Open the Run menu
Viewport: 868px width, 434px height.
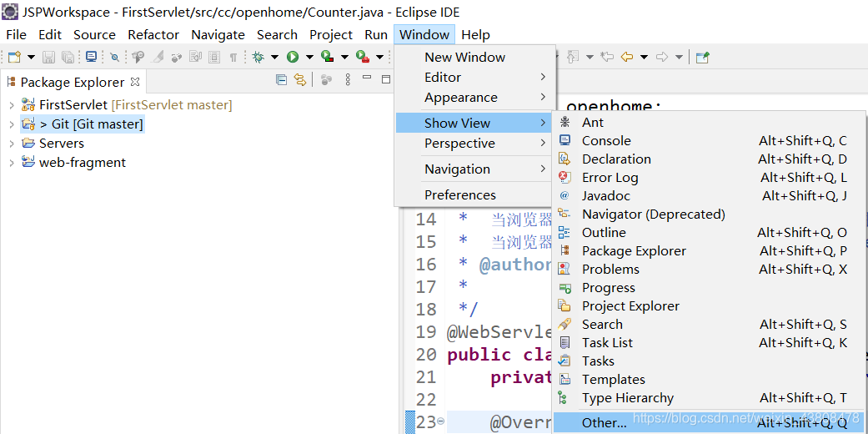[x=376, y=34]
